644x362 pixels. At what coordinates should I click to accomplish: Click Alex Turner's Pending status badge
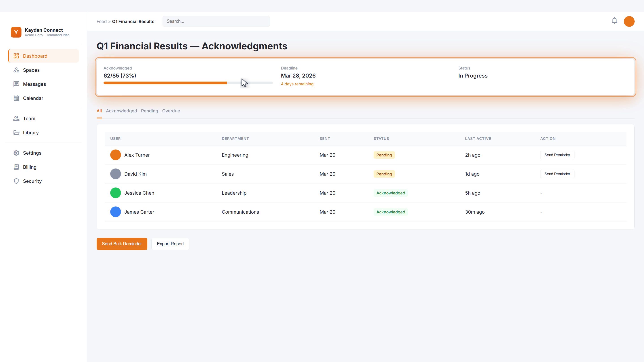[384, 155]
